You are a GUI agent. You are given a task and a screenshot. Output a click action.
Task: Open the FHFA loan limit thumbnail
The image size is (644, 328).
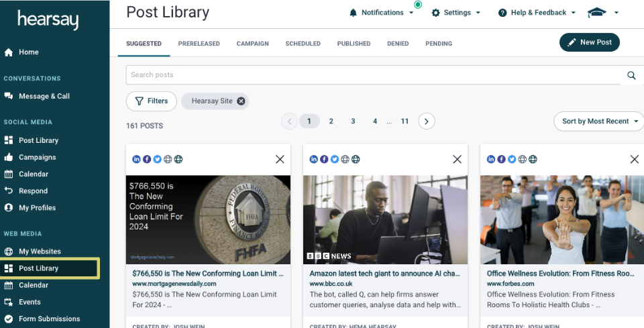point(208,219)
